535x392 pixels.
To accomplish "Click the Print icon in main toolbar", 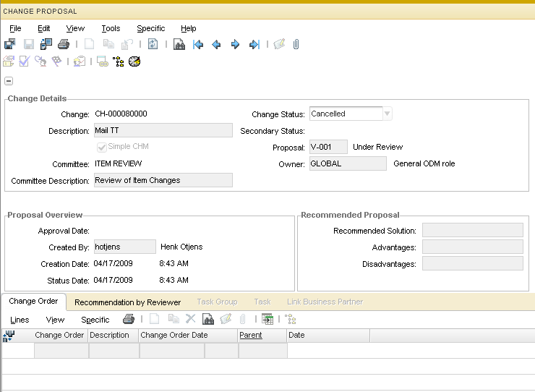I will (x=63, y=45).
